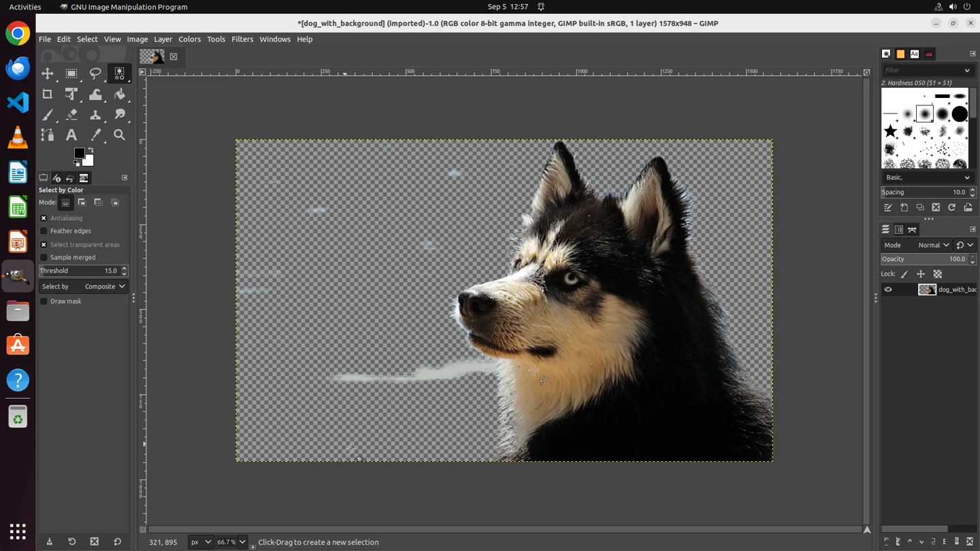Disable the Antialiasing checkbox
The width and height of the screenshot is (980, 551).
pos(44,218)
